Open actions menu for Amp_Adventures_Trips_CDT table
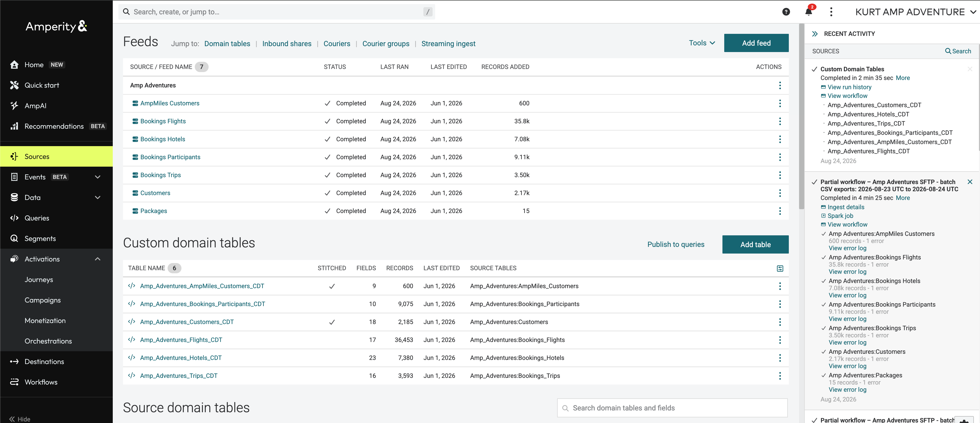The width and height of the screenshot is (980, 423). pos(780,376)
